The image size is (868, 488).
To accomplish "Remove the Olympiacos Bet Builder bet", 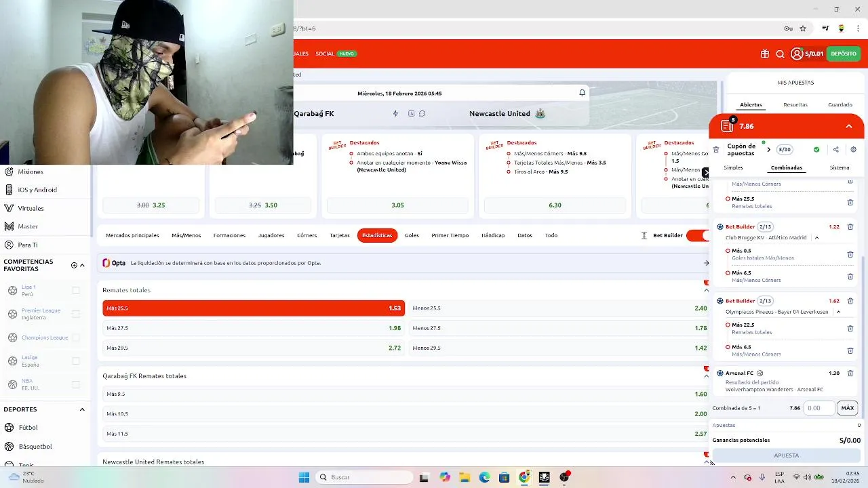I will (850, 301).
